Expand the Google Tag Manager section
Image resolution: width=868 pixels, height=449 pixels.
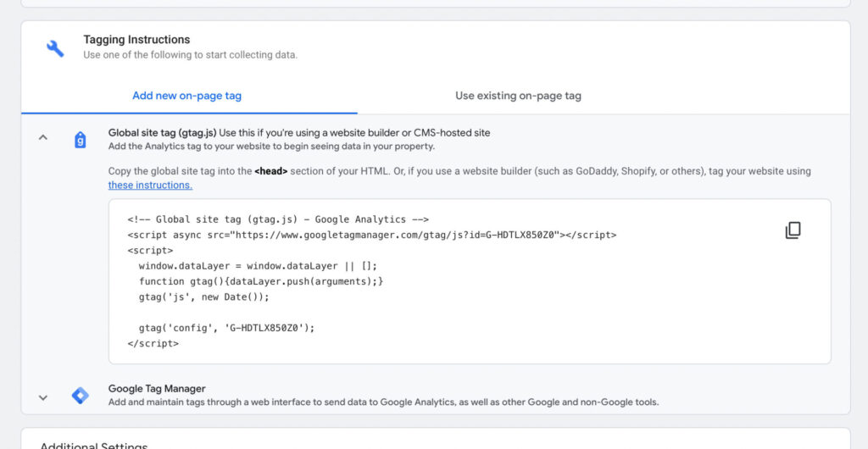[43, 396]
